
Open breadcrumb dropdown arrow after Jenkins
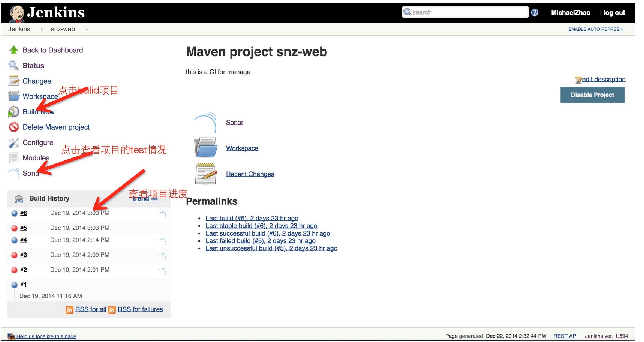click(x=42, y=29)
